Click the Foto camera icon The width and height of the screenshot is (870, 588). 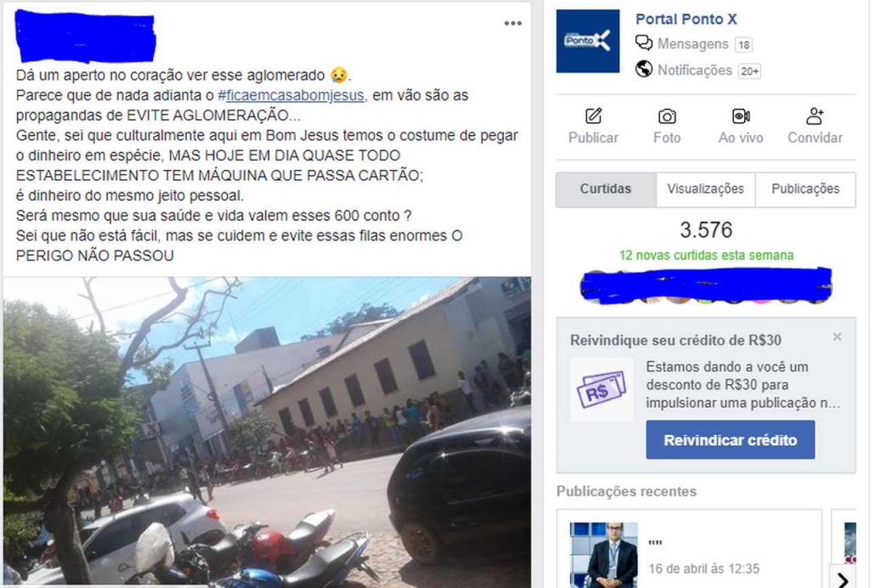click(x=667, y=116)
